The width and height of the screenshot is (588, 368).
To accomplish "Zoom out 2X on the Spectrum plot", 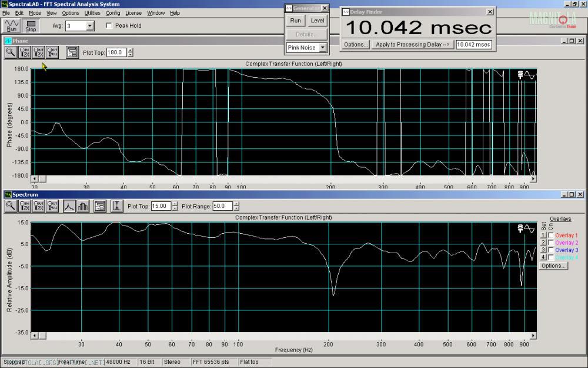I will coord(39,205).
